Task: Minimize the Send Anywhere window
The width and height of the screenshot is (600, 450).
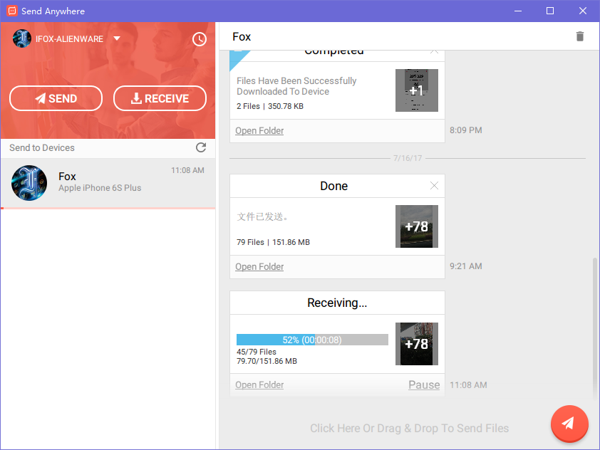Action: tap(518, 11)
